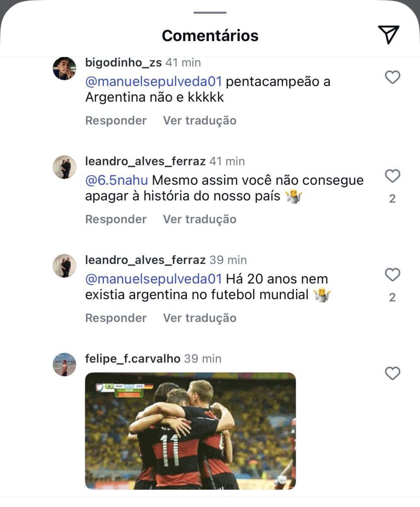Like bigodinho_zs's comment with the heart
The image size is (420, 507).
point(392,77)
